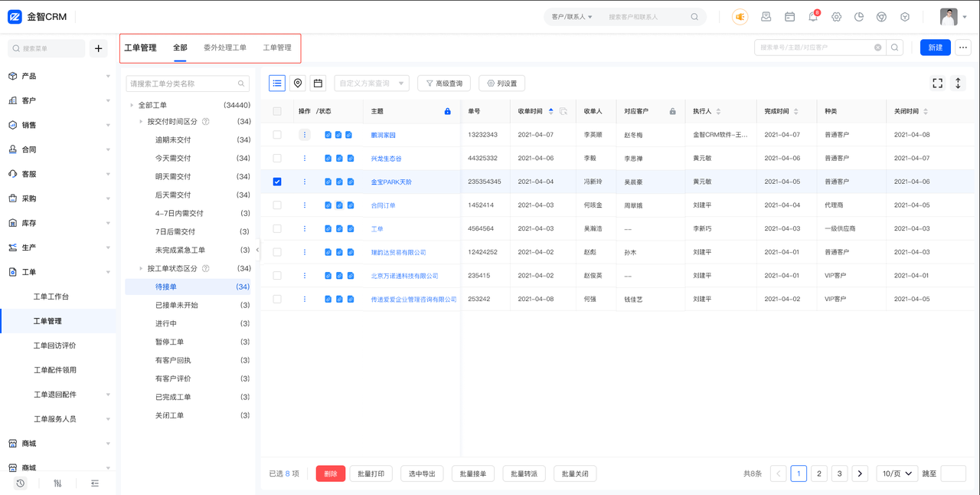
Task: Click the orange announcement megaphone icon
Action: pos(740,17)
